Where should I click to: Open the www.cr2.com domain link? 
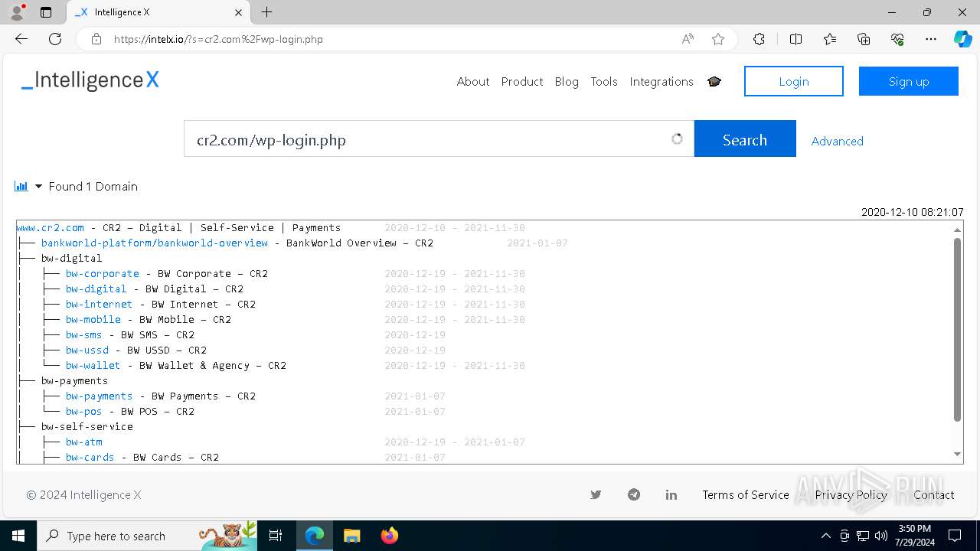51,227
